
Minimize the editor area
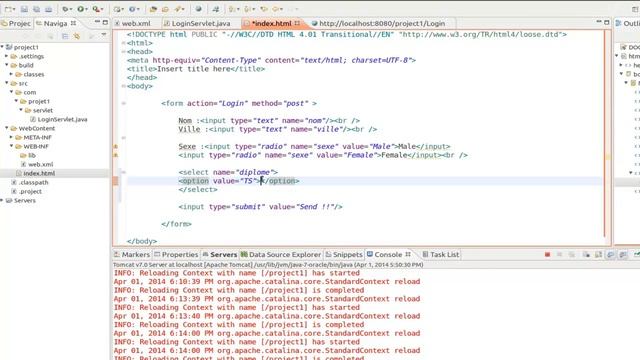(x=599, y=22)
